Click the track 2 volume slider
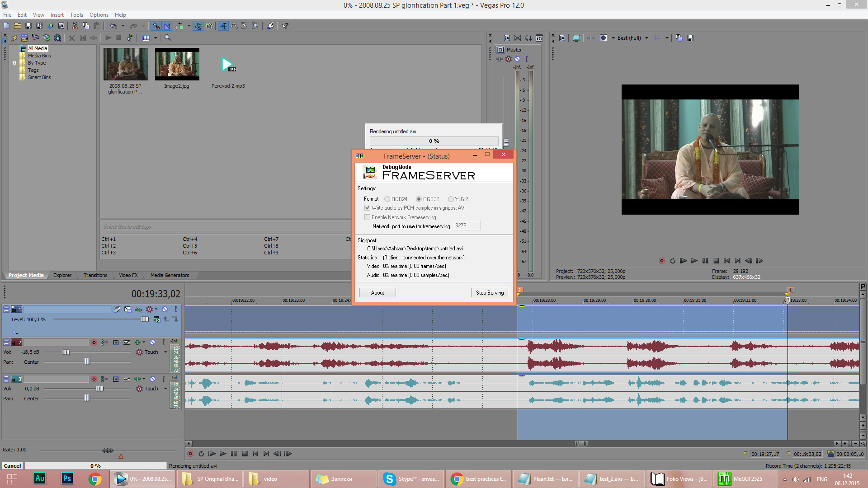868x488 pixels. click(66, 352)
